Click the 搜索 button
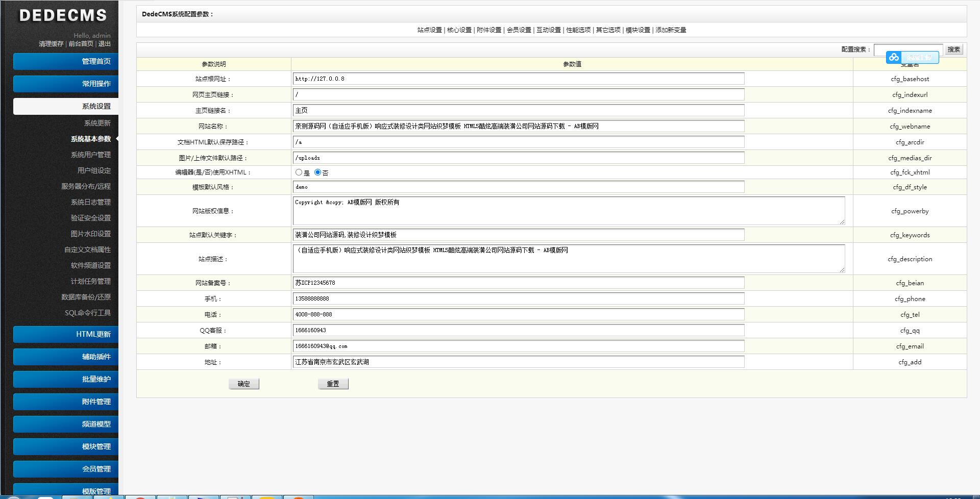980x499 pixels. click(x=954, y=49)
